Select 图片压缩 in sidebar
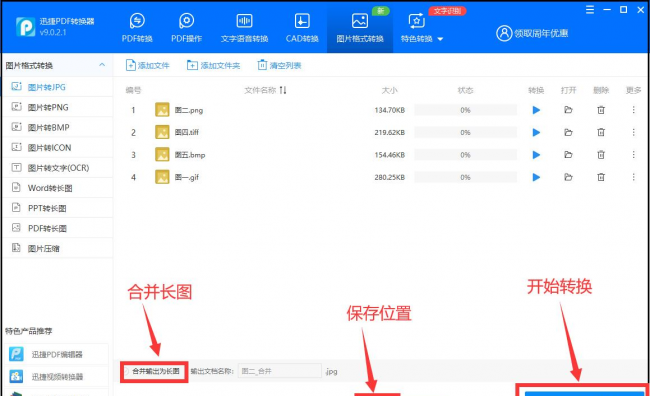650x396 pixels. click(57, 248)
